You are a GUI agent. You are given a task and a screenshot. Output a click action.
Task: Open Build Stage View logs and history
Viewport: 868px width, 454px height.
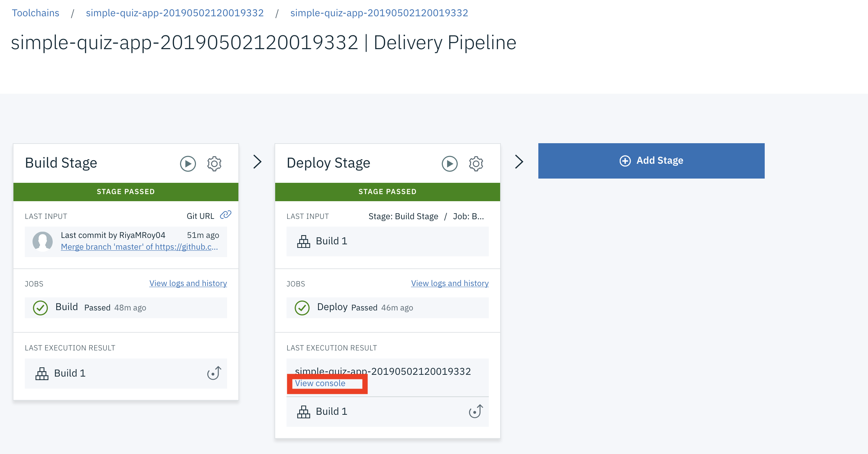[188, 283]
